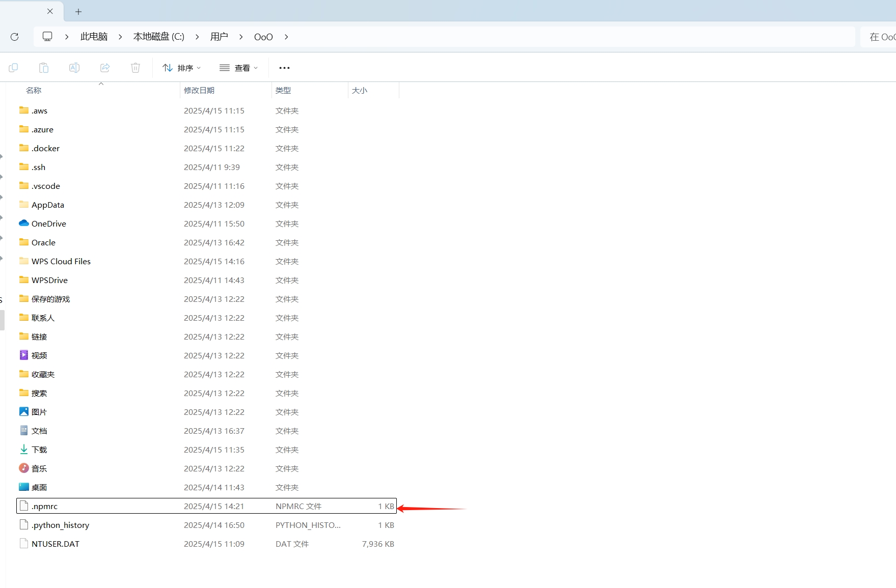Image resolution: width=896 pixels, height=588 pixels.
Task: Click the Paste icon in the toolbar
Action: (x=44, y=68)
